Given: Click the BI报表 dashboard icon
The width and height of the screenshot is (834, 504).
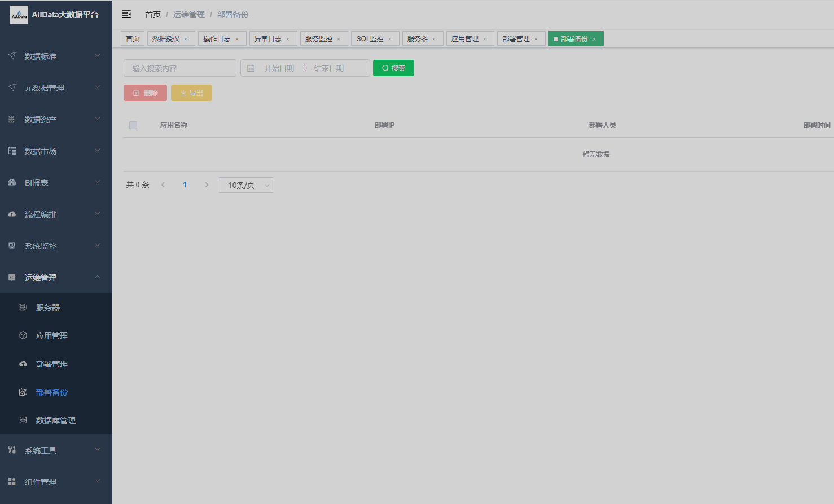Looking at the screenshot, I should tap(12, 183).
